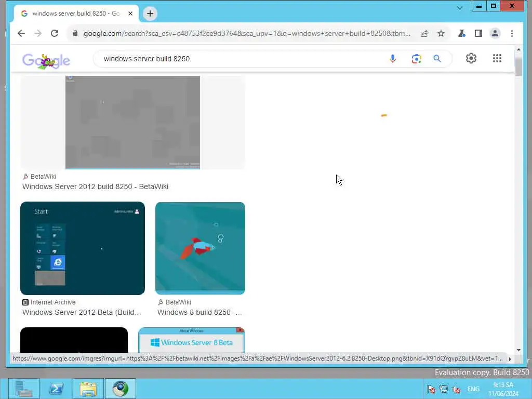The height and width of the screenshot is (399, 532).
Task: Click the page scrollbar down arrow
Action: pyautogui.click(x=518, y=350)
